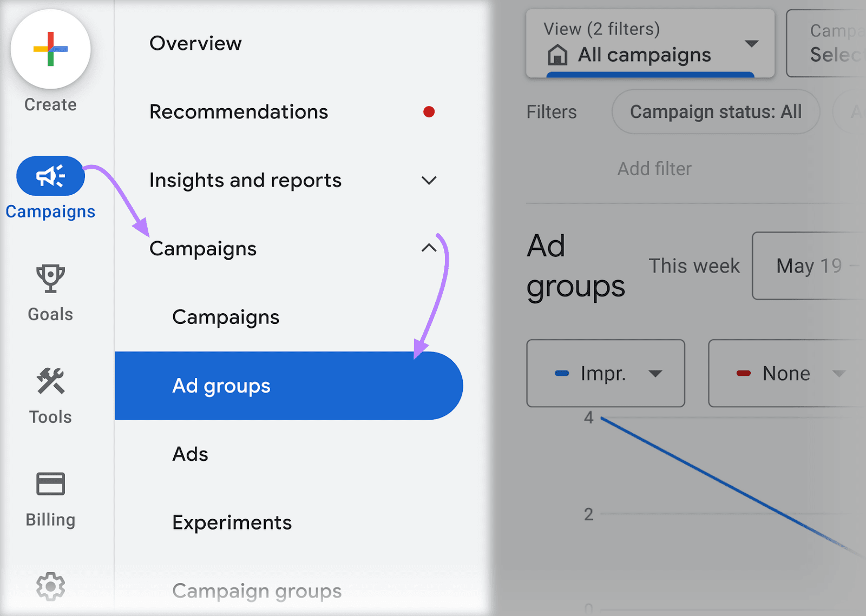Select Experiments from the navigation
Image resolution: width=866 pixels, height=616 pixels.
tap(232, 522)
